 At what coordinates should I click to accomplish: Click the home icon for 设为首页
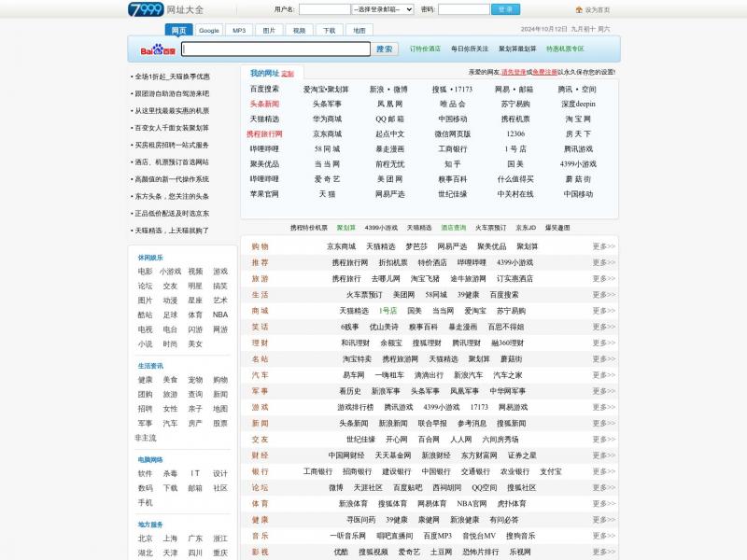click(x=578, y=9)
